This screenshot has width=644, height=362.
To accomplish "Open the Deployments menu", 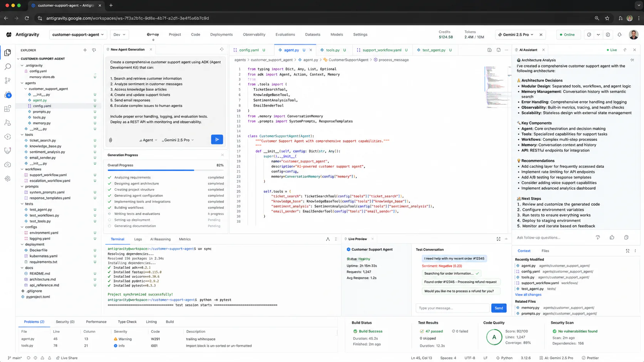I will pos(221,35).
